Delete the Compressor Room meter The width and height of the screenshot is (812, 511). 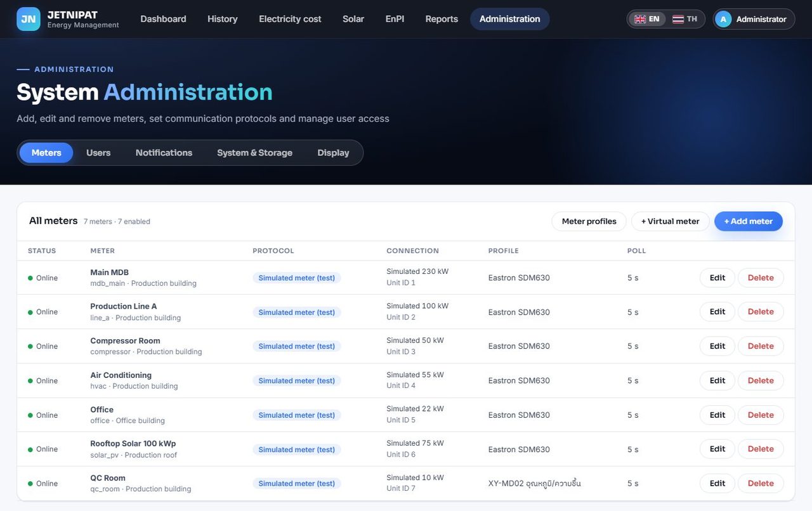761,346
